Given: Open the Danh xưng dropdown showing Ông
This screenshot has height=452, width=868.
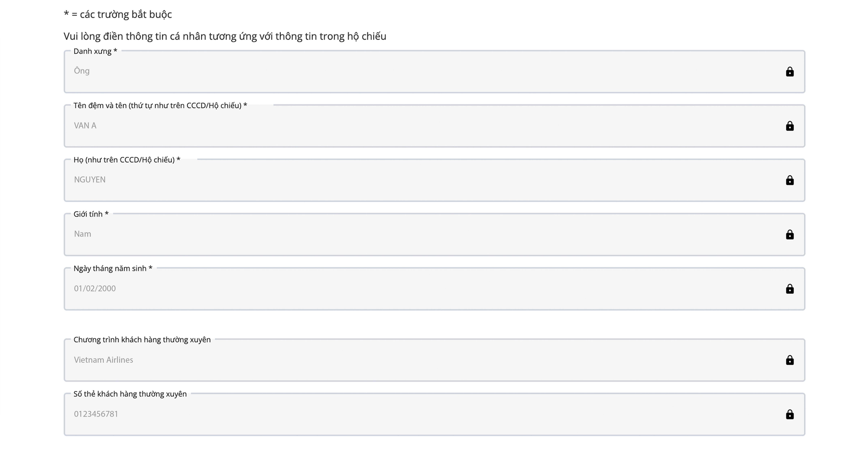Looking at the screenshot, I should pyautogui.click(x=404, y=71).
